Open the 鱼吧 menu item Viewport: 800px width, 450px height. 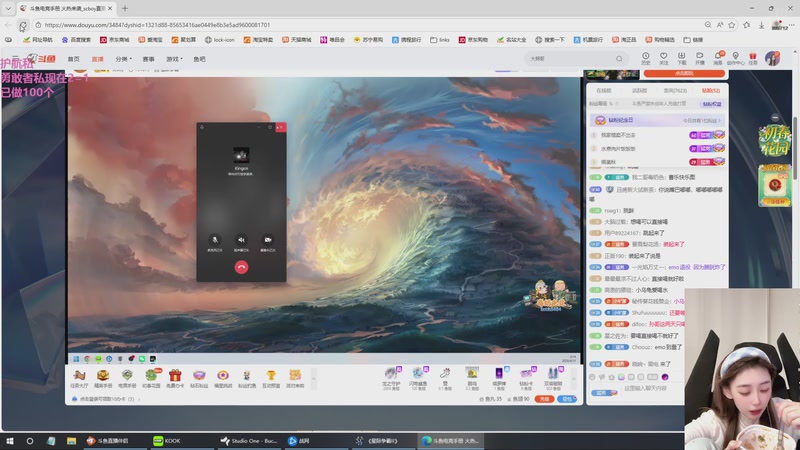pos(199,59)
